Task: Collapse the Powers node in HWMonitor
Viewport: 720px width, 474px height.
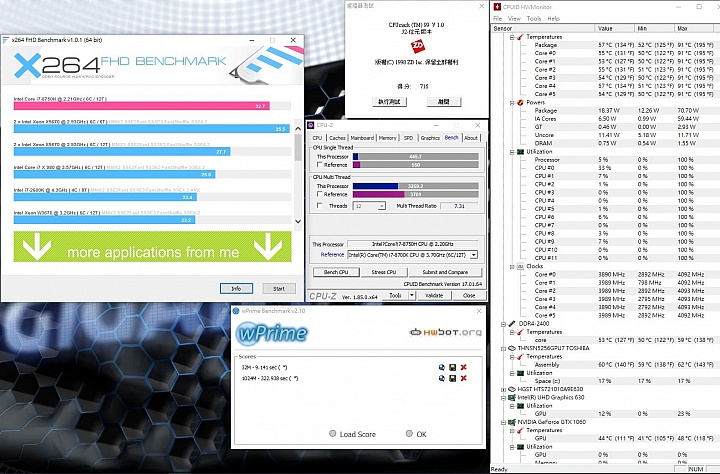Action: tap(512, 103)
